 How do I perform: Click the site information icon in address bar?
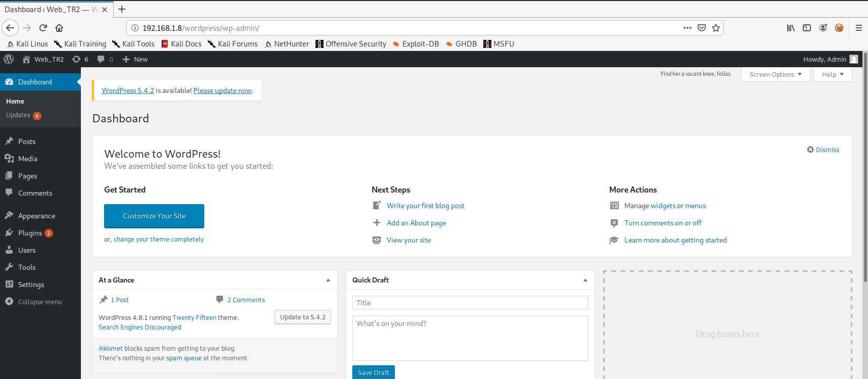tap(135, 28)
